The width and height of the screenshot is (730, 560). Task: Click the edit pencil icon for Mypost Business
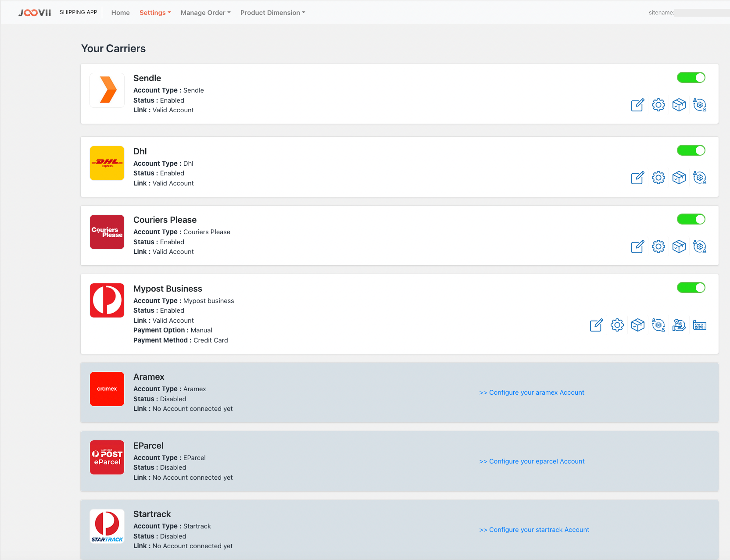tap(596, 325)
